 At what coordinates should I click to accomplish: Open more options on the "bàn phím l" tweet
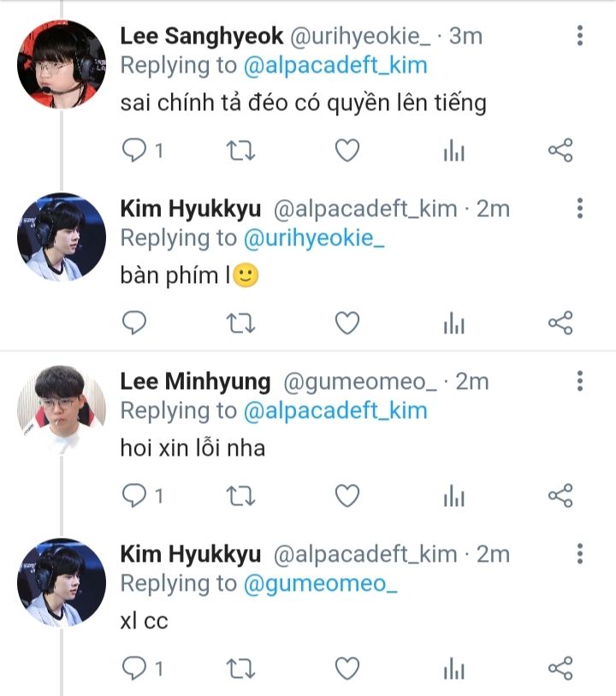580,209
